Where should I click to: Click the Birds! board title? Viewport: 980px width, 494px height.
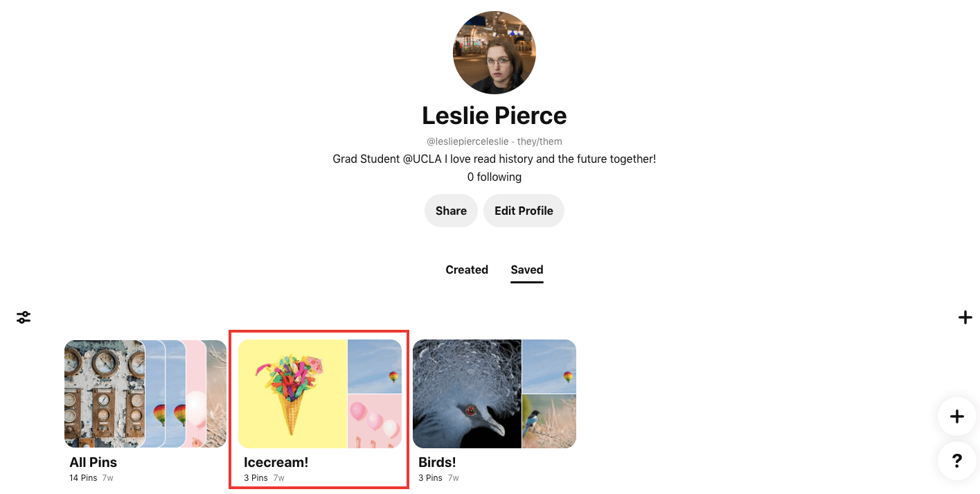point(437,462)
